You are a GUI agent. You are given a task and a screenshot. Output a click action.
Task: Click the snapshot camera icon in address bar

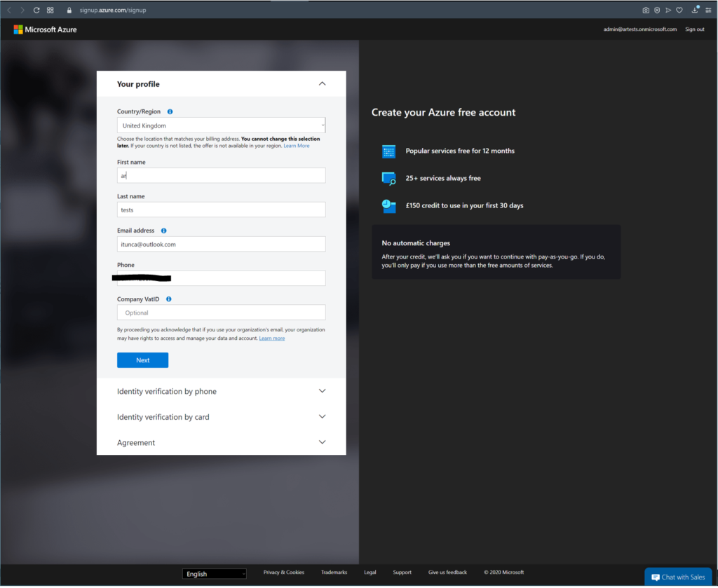coord(646,11)
